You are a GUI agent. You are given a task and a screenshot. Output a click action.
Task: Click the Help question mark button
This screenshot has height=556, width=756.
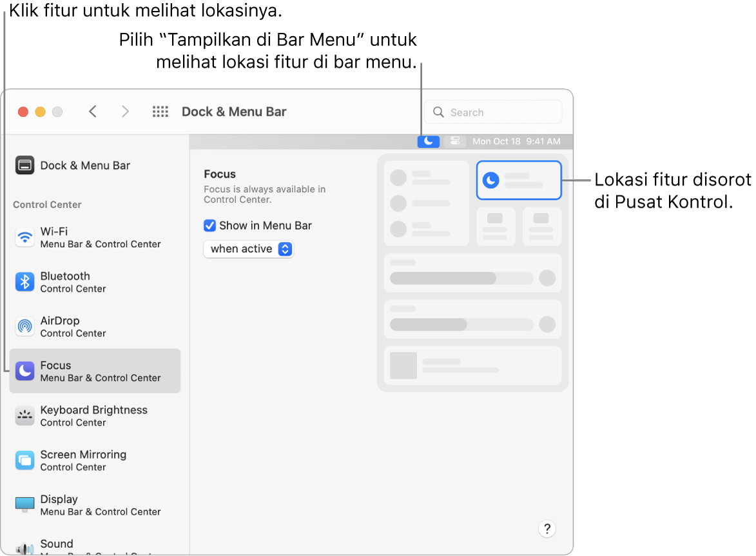(x=547, y=528)
